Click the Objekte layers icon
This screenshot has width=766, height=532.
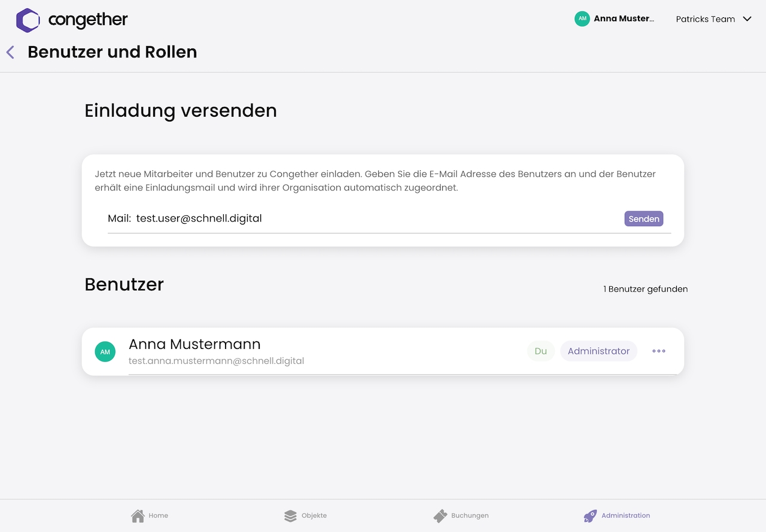tap(290, 516)
